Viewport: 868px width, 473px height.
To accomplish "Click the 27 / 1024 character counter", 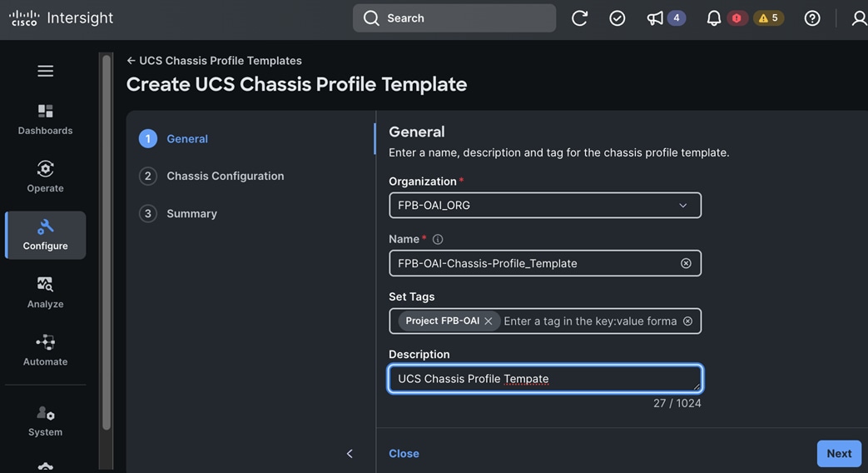I will (x=677, y=403).
